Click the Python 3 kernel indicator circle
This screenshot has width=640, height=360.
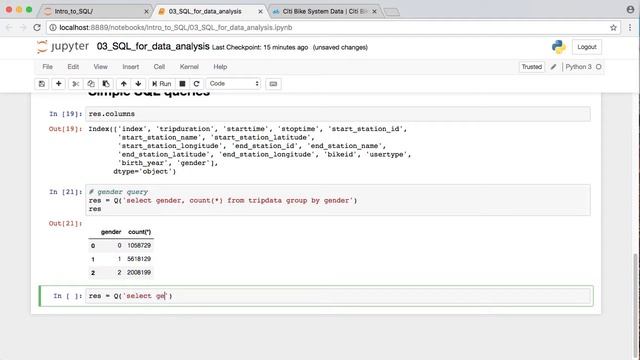tap(598, 67)
